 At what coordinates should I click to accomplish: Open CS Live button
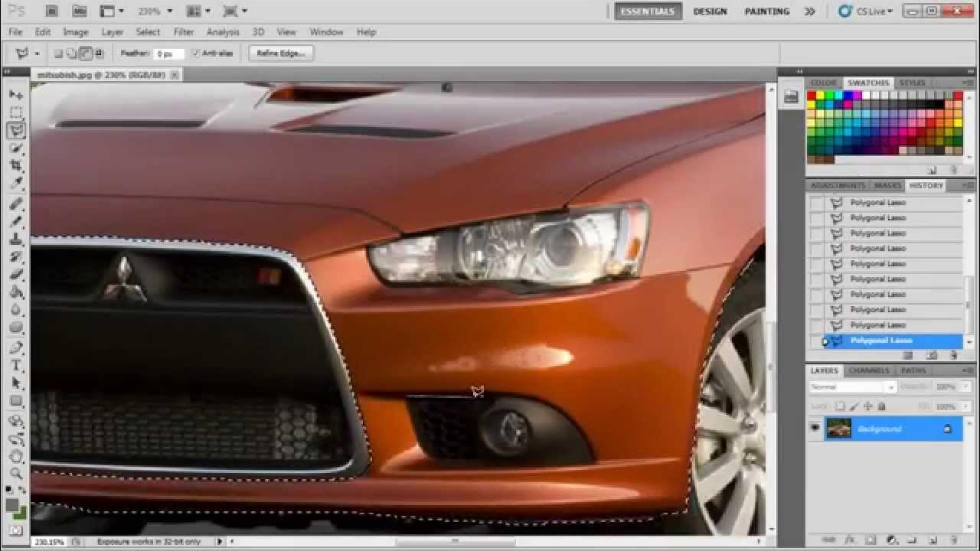pyautogui.click(x=866, y=11)
